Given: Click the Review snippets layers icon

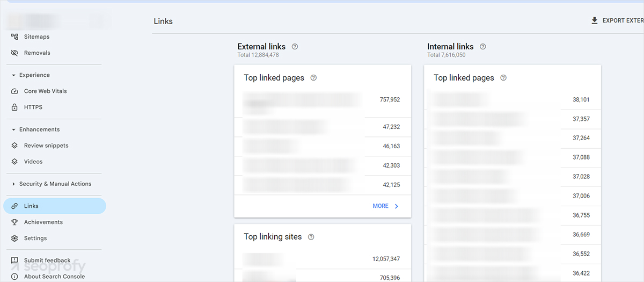Looking at the screenshot, I should coord(14,146).
